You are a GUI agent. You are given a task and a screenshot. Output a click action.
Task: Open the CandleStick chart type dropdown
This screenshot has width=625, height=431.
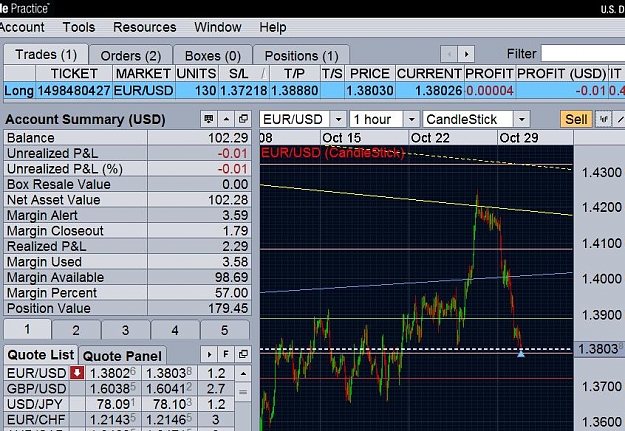click(x=521, y=119)
